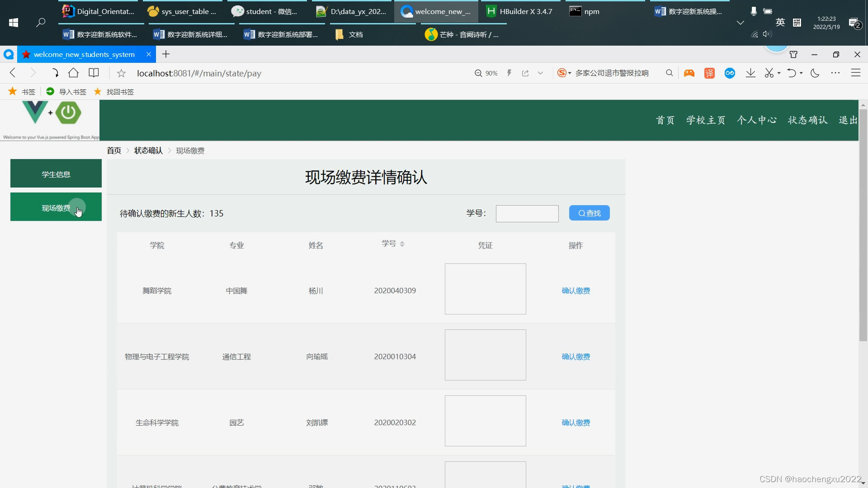The image size is (868, 488).
Task: Expand the 状态确认 breadcrumb dropdown
Action: pyautogui.click(x=148, y=150)
